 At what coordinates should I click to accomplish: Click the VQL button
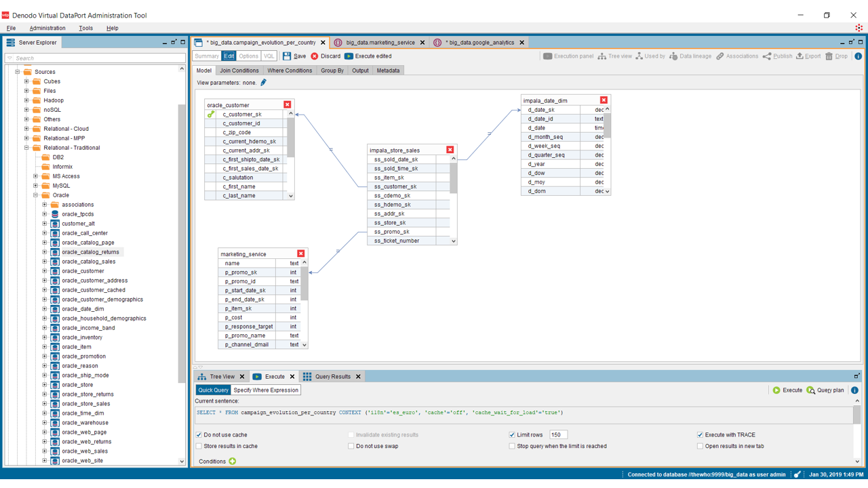point(269,56)
